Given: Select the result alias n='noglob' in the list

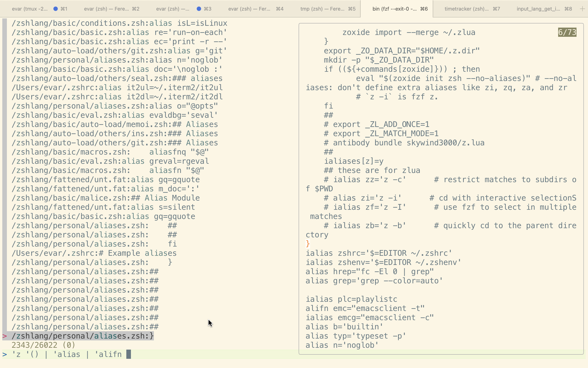Looking at the screenshot, I should pos(117,60).
